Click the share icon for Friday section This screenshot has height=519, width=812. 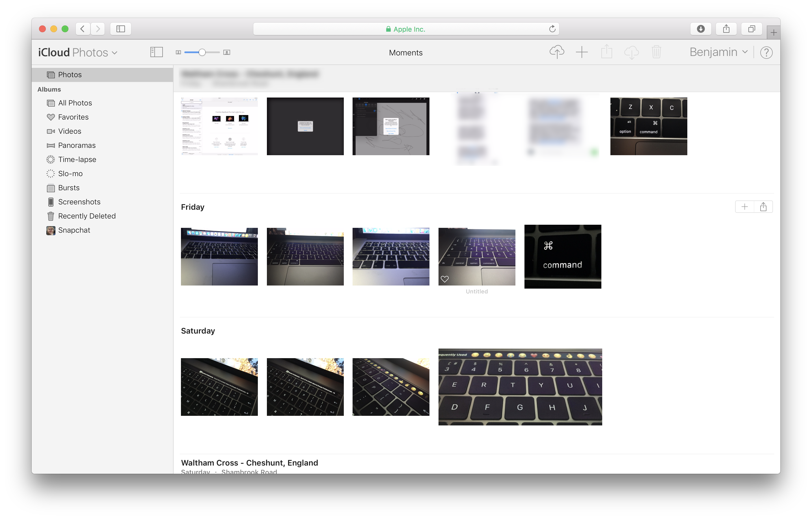pyautogui.click(x=763, y=207)
